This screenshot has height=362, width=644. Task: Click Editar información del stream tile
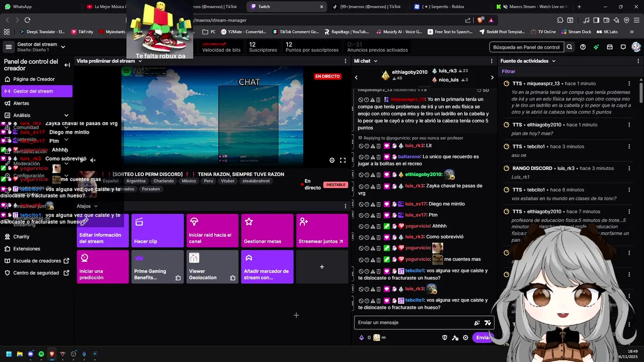[x=103, y=230]
